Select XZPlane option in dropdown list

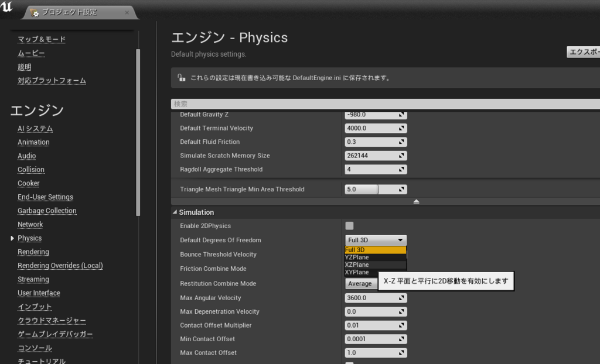click(x=376, y=265)
